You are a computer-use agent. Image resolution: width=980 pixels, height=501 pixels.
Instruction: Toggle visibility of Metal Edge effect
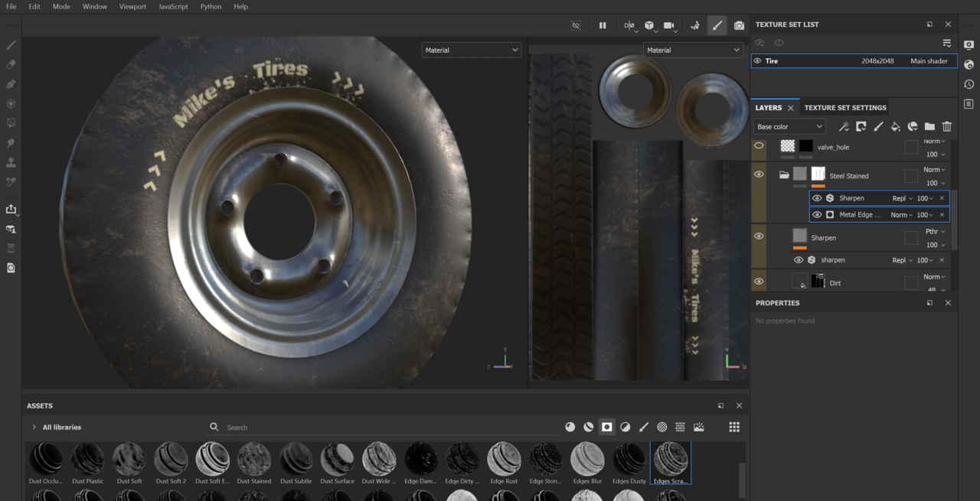point(817,215)
